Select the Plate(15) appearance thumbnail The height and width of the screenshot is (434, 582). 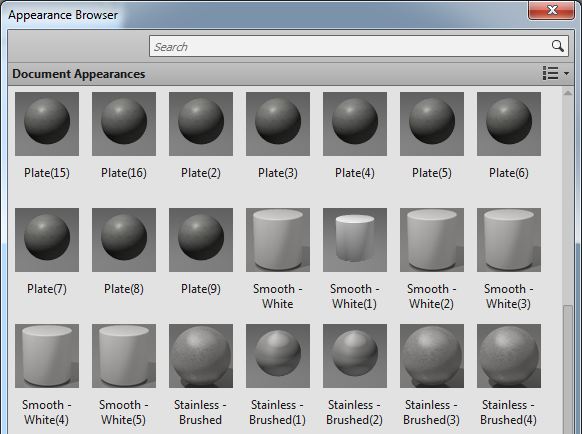click(47, 124)
